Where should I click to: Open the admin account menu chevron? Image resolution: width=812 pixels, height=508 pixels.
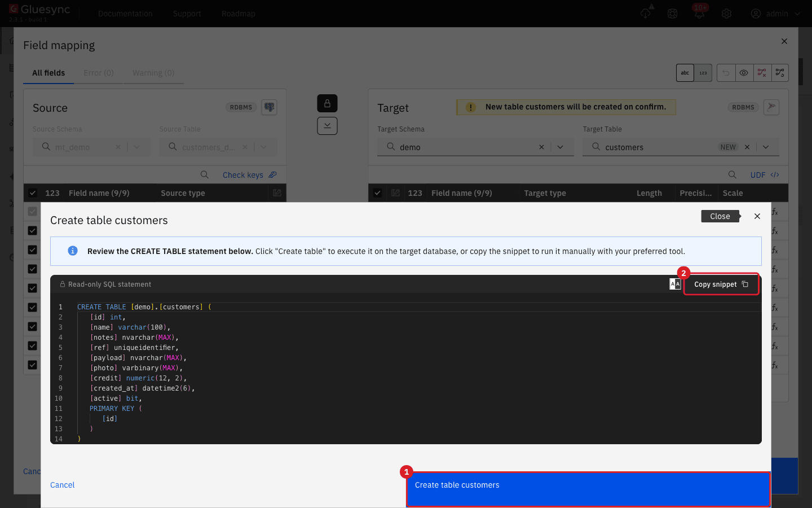pos(797,14)
